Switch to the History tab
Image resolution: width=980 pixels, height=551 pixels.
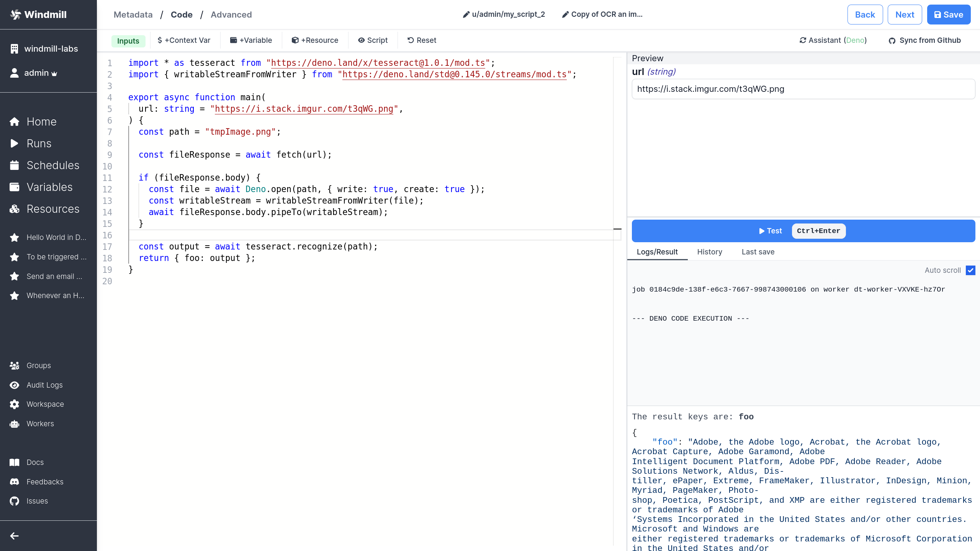[709, 252]
